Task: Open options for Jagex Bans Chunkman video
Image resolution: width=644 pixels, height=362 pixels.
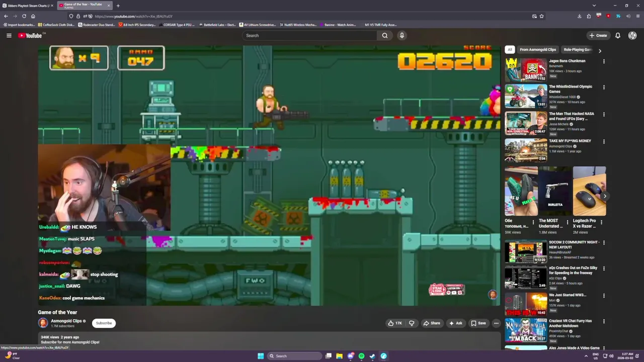Action: click(604, 61)
